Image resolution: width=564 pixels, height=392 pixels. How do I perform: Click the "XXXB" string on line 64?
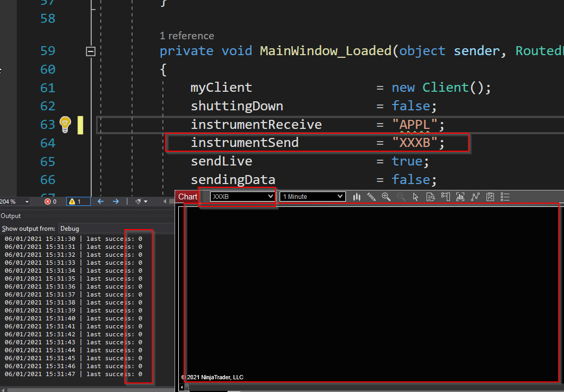click(x=415, y=143)
